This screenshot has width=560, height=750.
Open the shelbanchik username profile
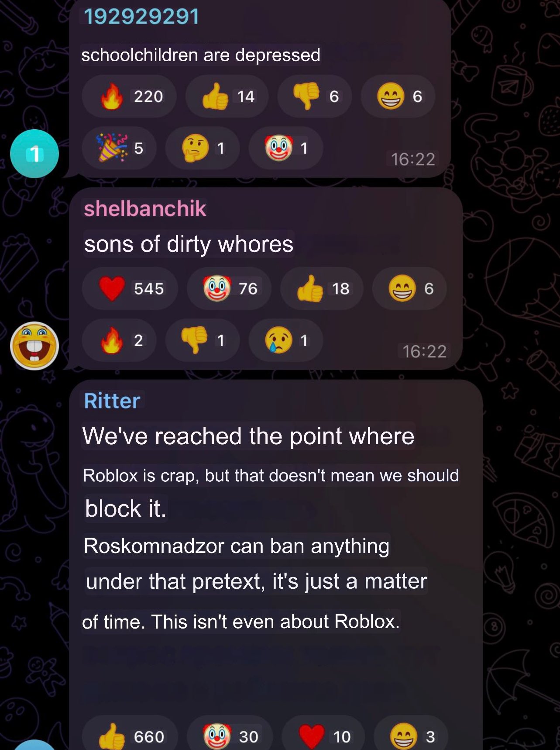pyautogui.click(x=145, y=208)
